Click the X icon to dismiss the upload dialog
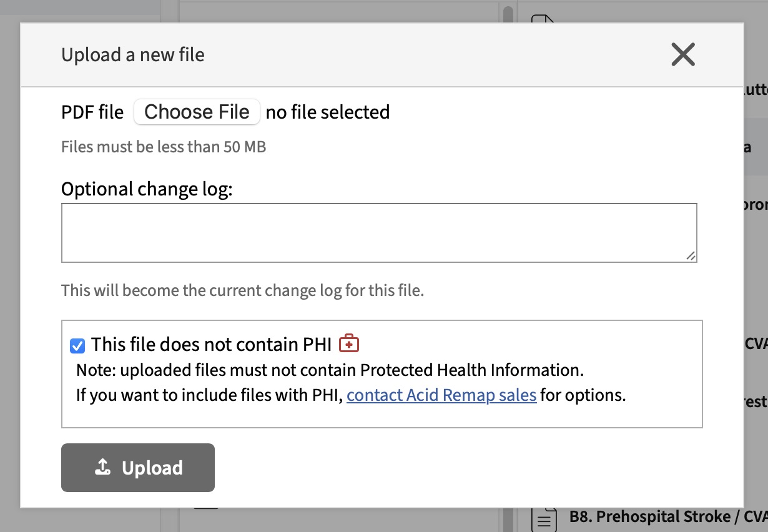This screenshot has height=532, width=768. 683,54
